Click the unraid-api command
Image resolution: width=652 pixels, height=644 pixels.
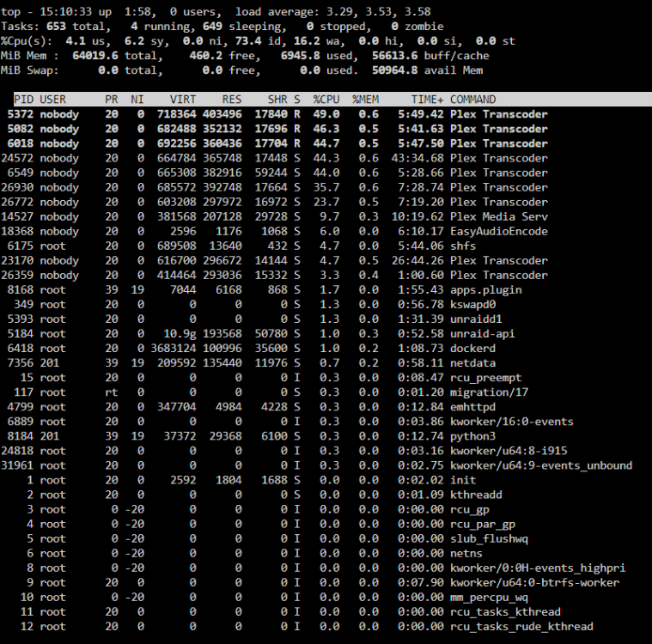483,333
